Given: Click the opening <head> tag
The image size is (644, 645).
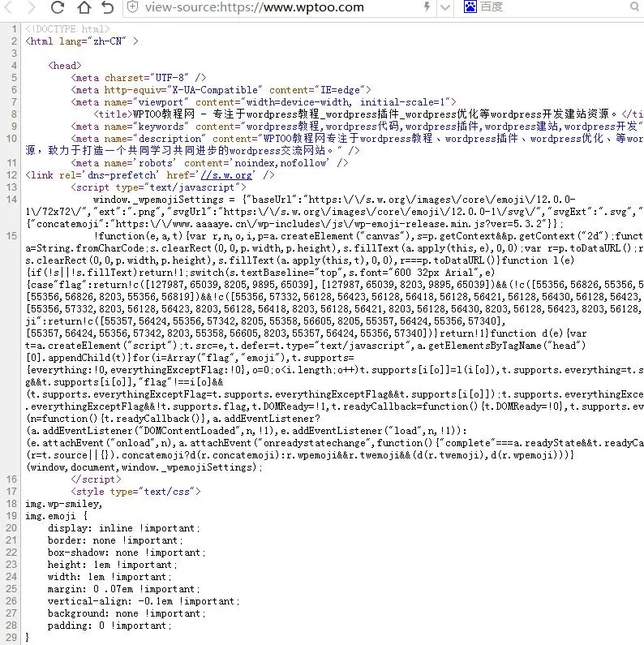Looking at the screenshot, I should coord(65,66).
